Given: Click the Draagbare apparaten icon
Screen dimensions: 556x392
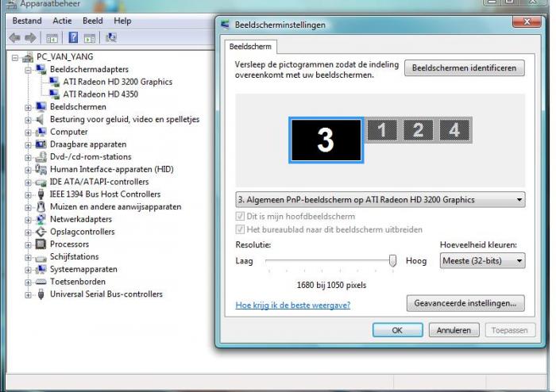Looking at the screenshot, I should point(41,144).
